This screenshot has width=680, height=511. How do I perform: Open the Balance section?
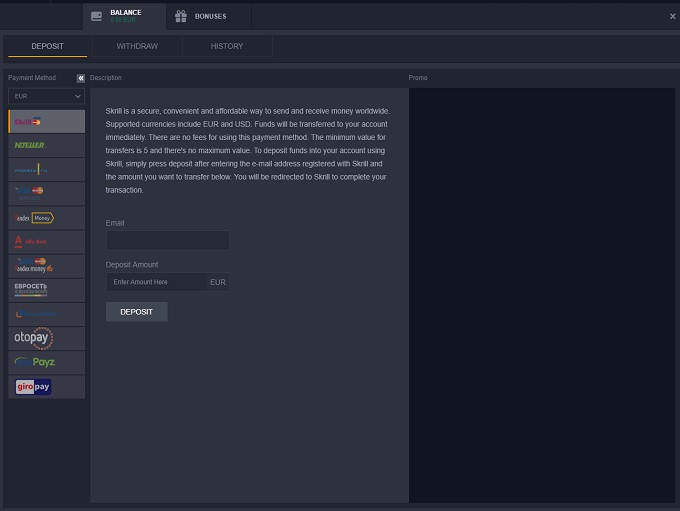click(x=124, y=16)
